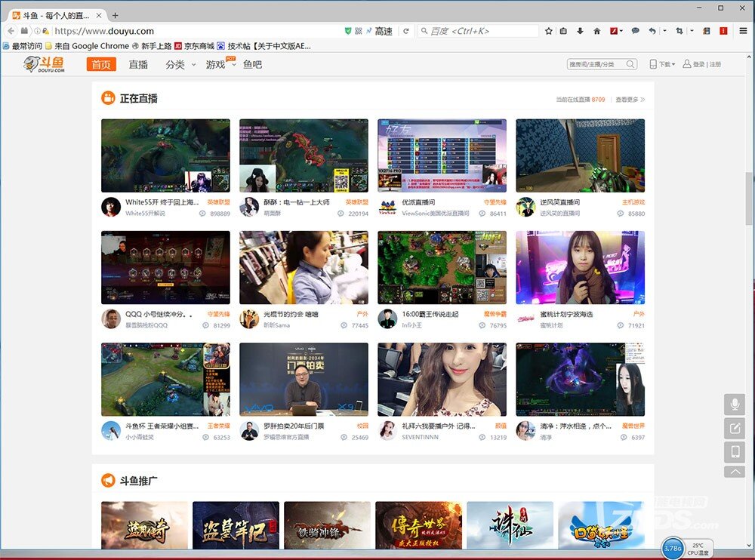
Task: Open the 传奇世界 promo banner
Action: [418, 525]
